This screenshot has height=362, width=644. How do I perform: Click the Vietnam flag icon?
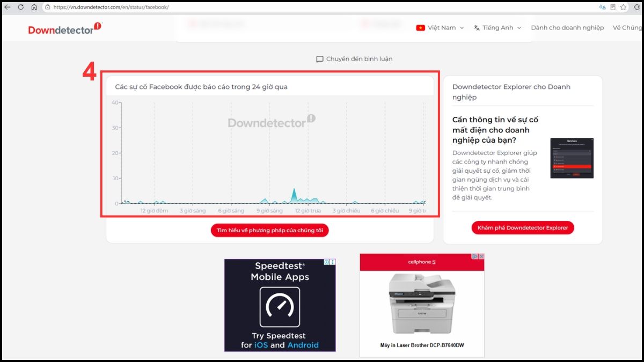[x=420, y=28]
